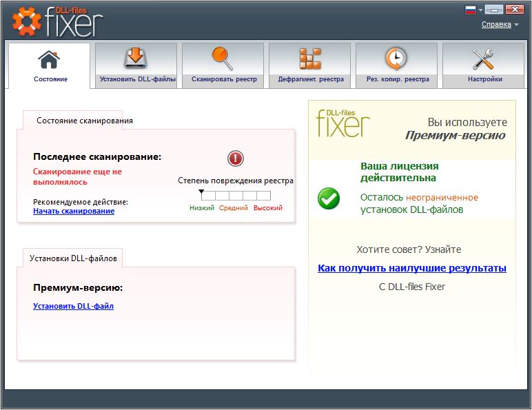532x410 pixels.
Task: Click the Степень повреждения реестра label
Action: [236, 181]
